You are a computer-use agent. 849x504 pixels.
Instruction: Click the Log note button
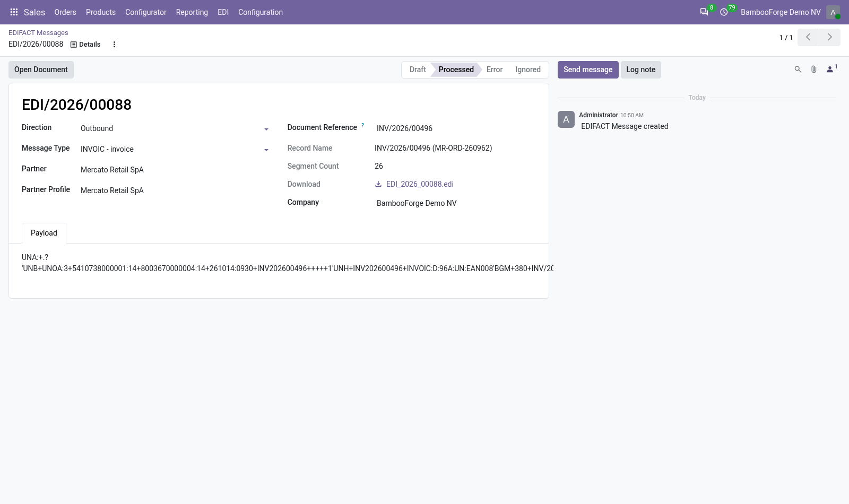click(641, 69)
